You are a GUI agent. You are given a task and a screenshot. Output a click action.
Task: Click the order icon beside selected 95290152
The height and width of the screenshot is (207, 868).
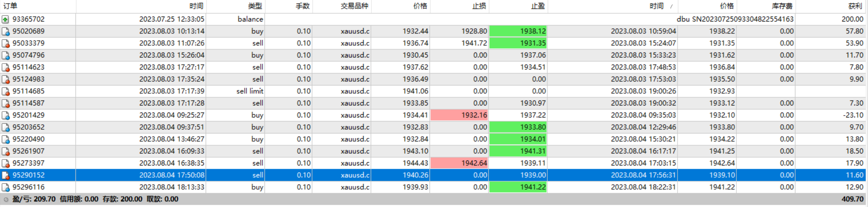[x=5, y=175]
